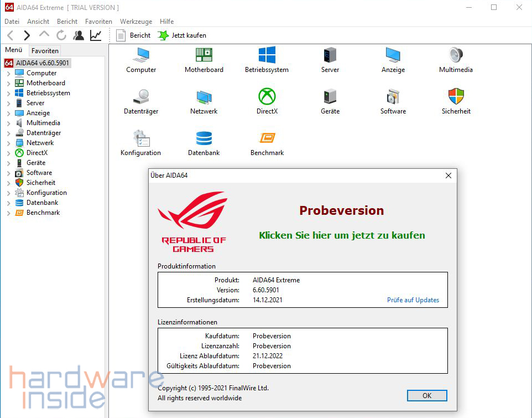Expand the Anzeige tree node
This screenshot has width=532, height=418.
pos(9,113)
